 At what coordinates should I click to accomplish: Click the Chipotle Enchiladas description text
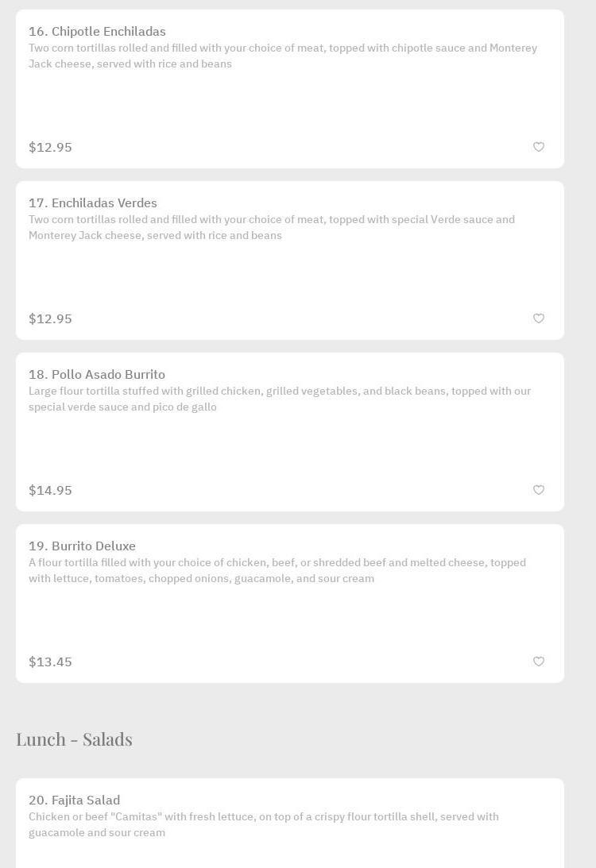click(x=282, y=56)
